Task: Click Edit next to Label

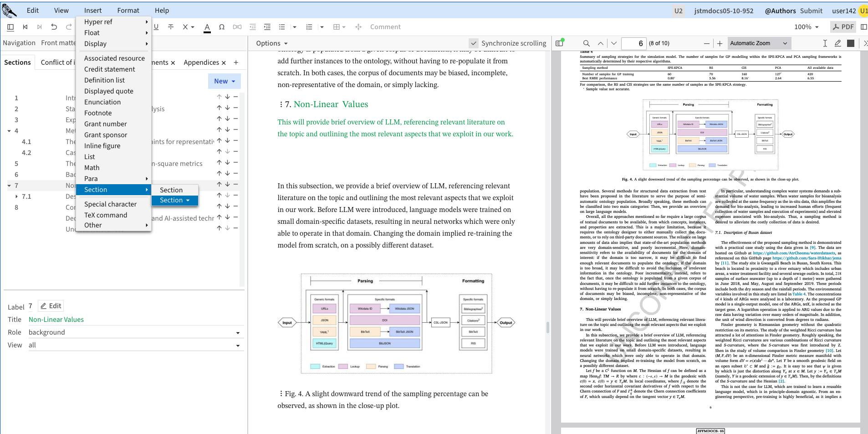Action: click(x=51, y=306)
